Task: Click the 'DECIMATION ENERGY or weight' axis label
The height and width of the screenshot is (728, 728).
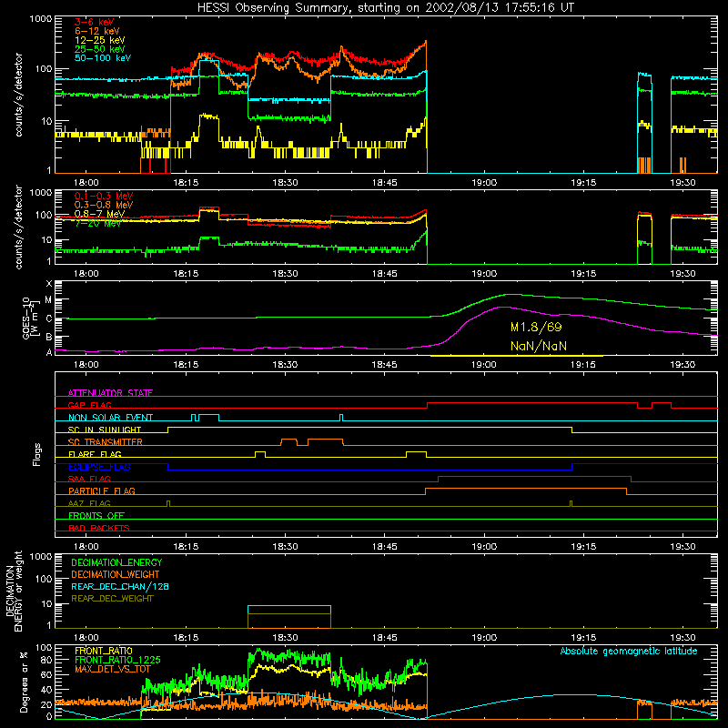Action: [x=14, y=591]
